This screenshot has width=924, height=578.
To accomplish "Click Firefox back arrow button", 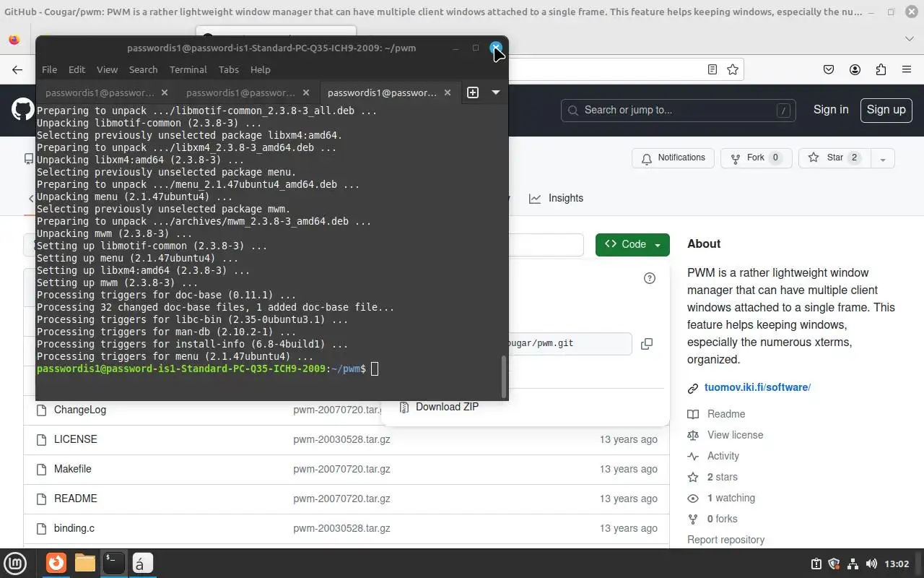I will pyautogui.click(x=17, y=69).
